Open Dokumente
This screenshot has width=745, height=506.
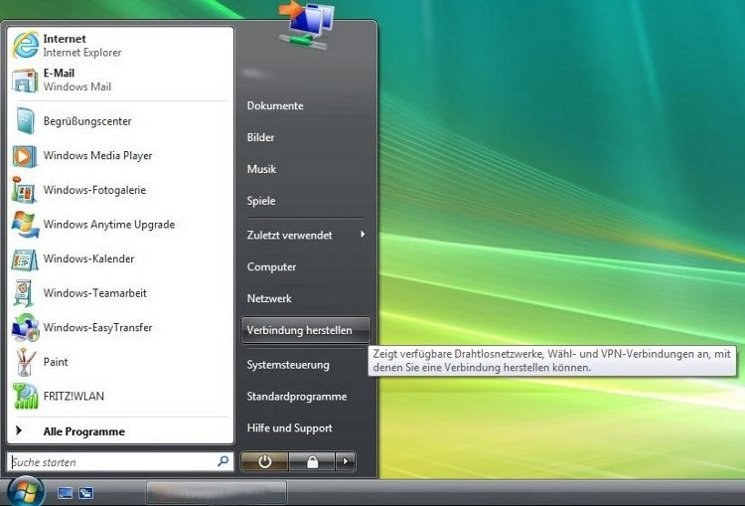click(275, 105)
